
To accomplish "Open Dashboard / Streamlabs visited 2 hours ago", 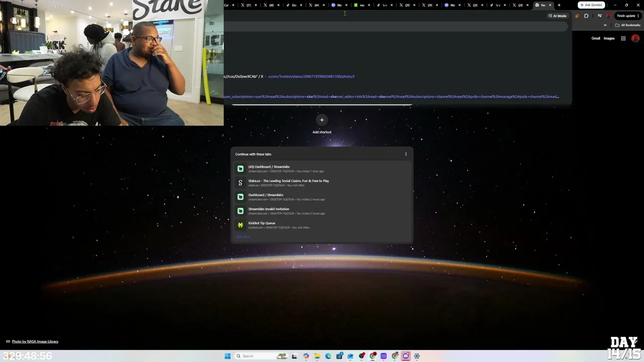I will pos(321,197).
